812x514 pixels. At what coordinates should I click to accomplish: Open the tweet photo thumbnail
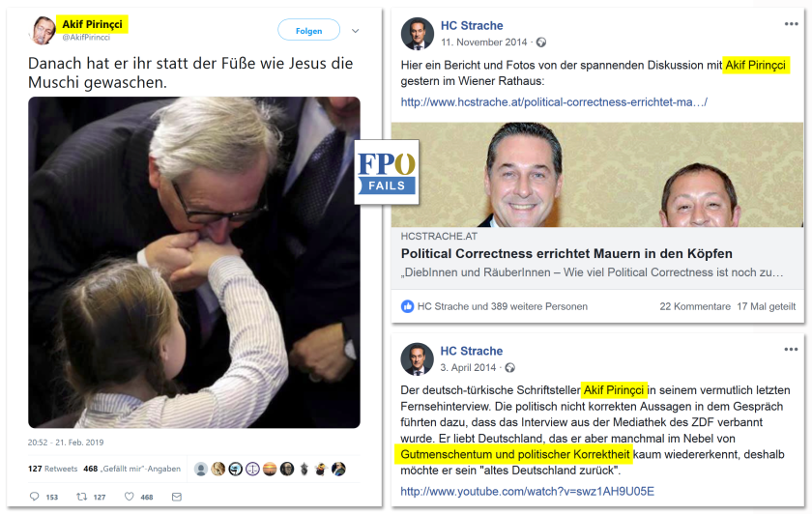194,263
